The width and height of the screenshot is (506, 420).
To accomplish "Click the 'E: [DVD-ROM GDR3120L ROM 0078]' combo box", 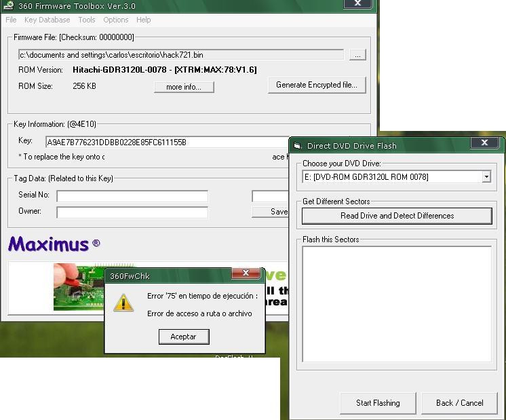I will pyautogui.click(x=397, y=177).
